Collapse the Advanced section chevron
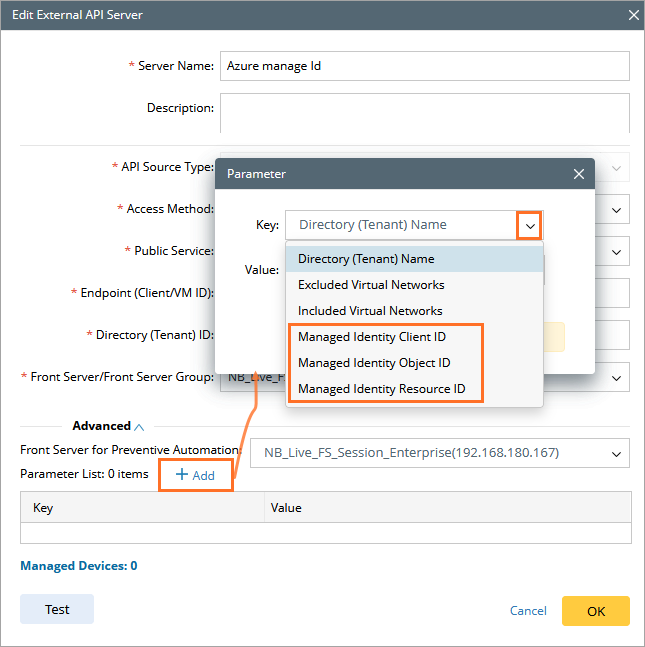The height and width of the screenshot is (647, 645). (139, 426)
